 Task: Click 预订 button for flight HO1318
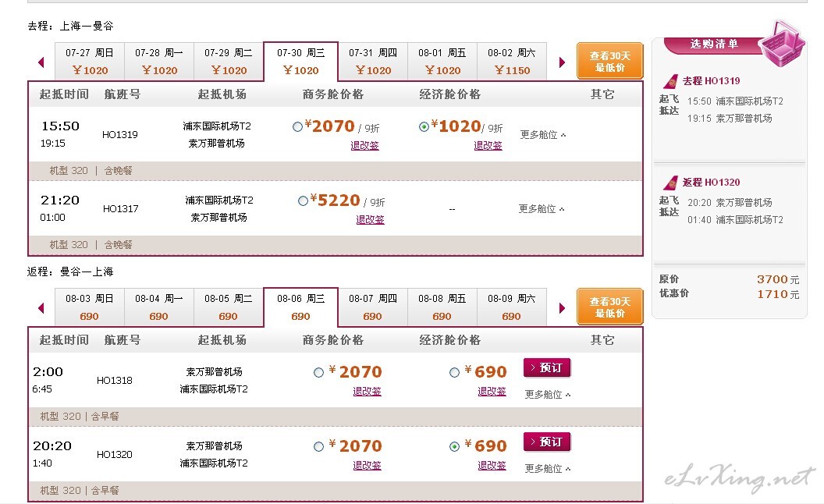pos(547,368)
